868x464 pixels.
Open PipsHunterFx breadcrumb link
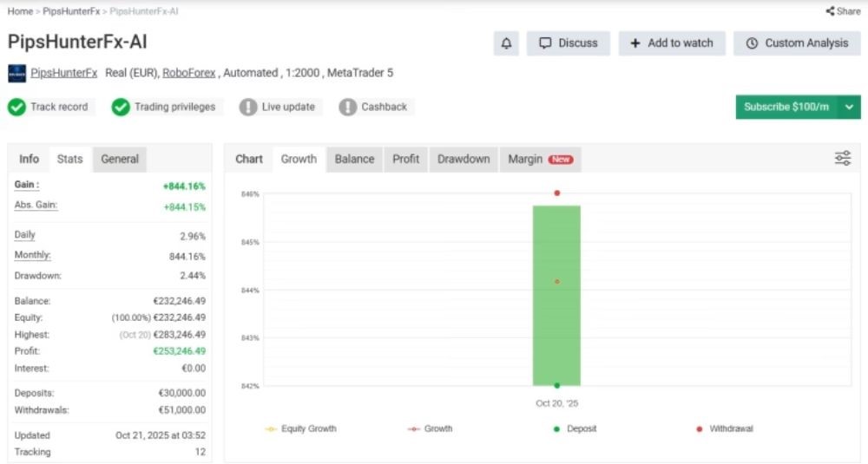tap(71, 11)
